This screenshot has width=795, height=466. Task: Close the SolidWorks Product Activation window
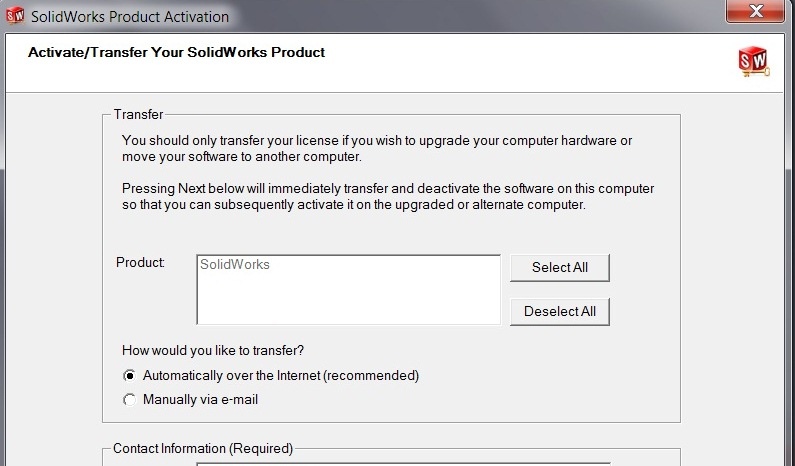point(755,11)
